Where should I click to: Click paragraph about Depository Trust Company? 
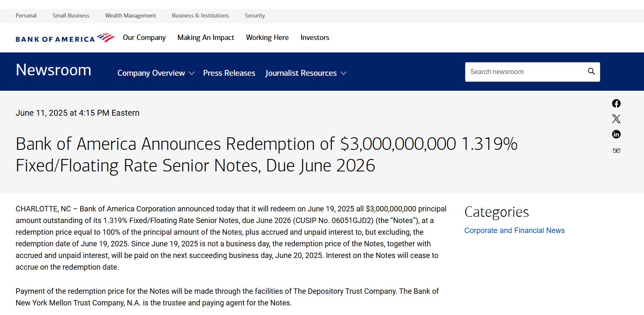(x=227, y=297)
